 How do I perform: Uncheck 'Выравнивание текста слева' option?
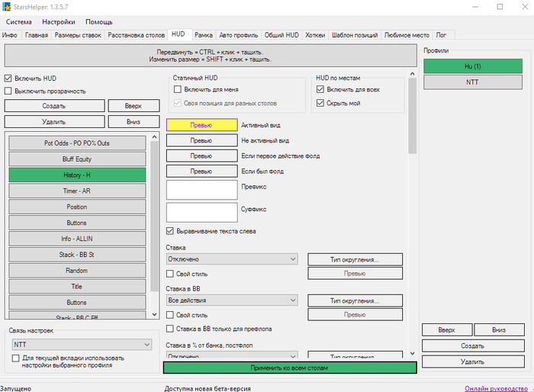tap(170, 231)
